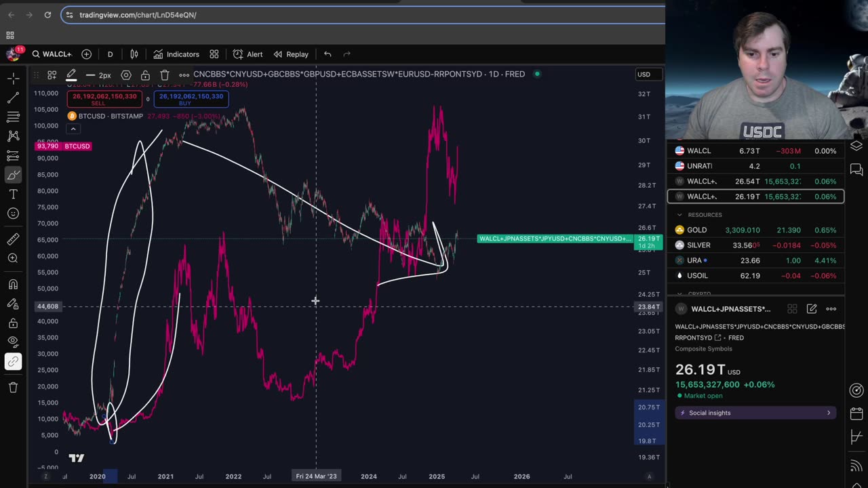Edit symbol note pencil icon
868x488 pixels.
pos(812,309)
